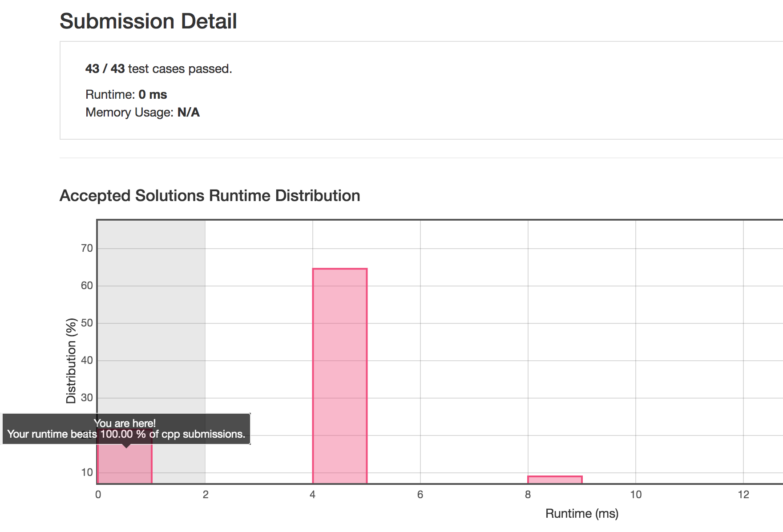Click the "Distribution (%)" y-axis title
This screenshot has height=532, width=783.
(x=71, y=360)
